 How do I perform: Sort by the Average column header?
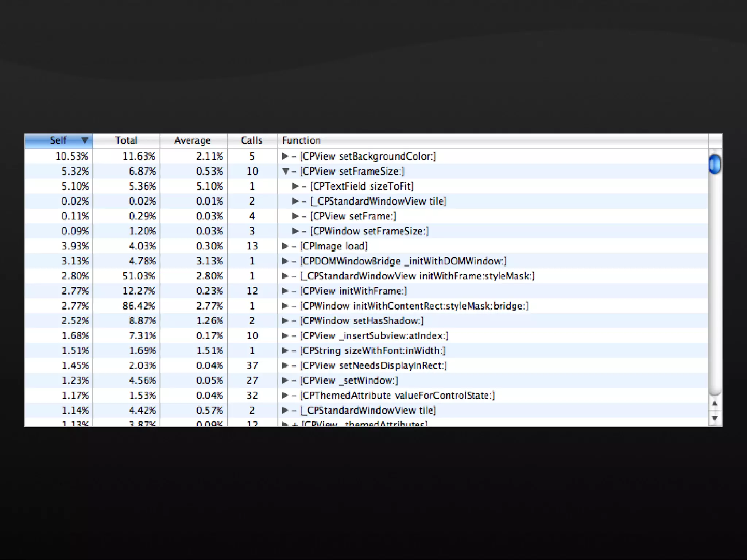193,140
